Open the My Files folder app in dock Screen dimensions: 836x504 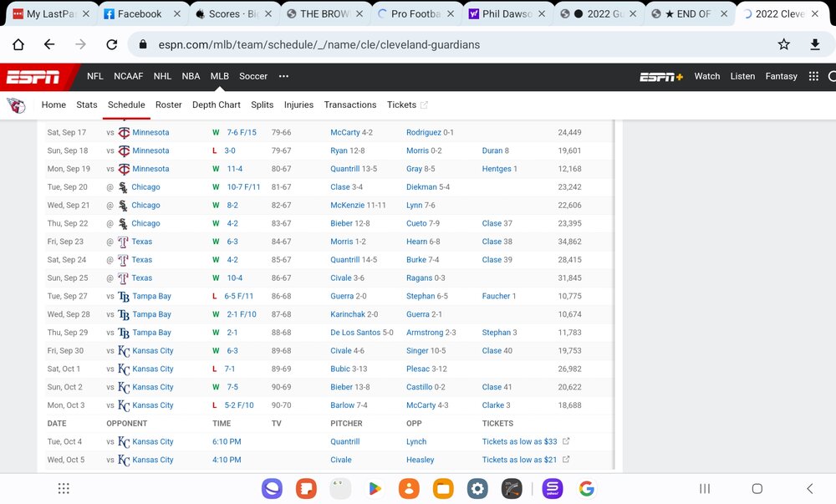443,489
